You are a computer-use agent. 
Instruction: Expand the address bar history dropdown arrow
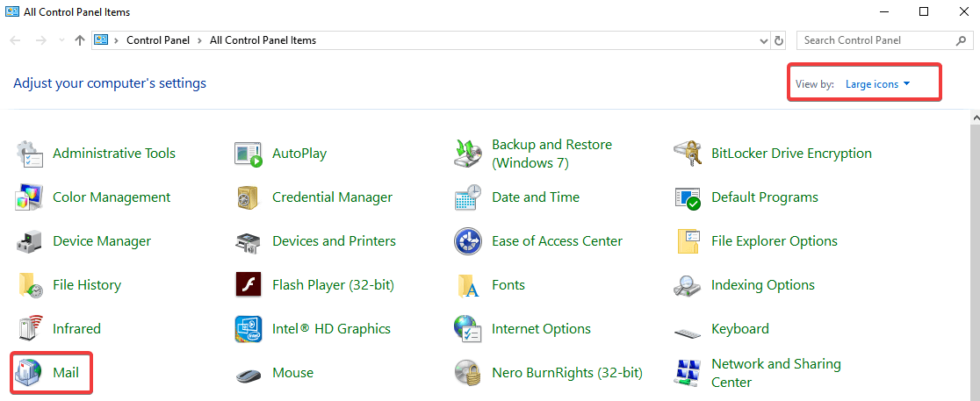[x=764, y=40]
